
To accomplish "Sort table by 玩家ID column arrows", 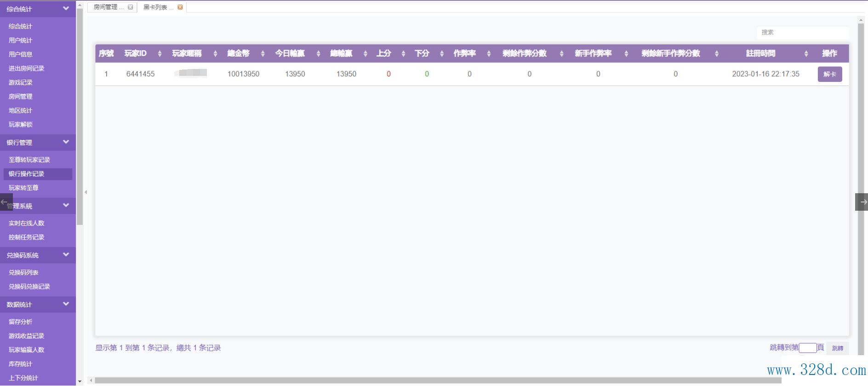I will pyautogui.click(x=160, y=54).
